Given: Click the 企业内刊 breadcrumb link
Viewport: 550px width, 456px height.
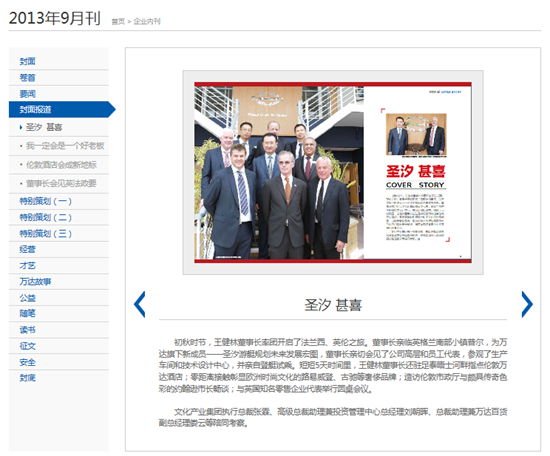Looking at the screenshot, I should pyautogui.click(x=147, y=21).
